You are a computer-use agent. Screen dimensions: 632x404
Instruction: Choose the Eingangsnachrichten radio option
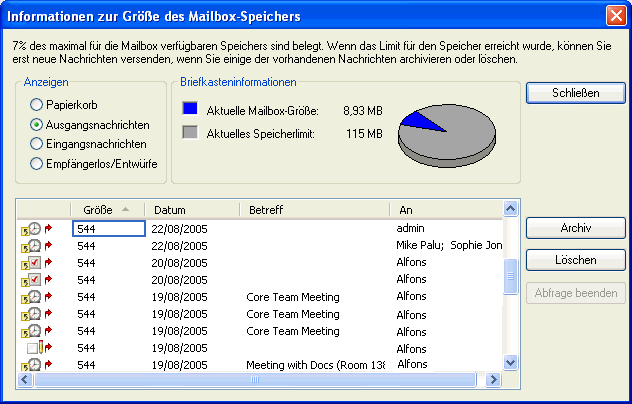36,144
